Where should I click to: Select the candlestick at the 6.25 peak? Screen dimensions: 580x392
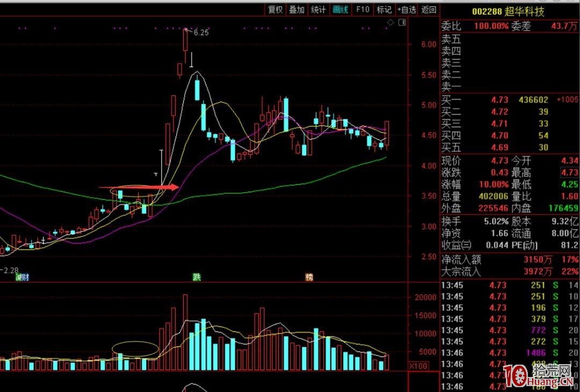click(185, 45)
